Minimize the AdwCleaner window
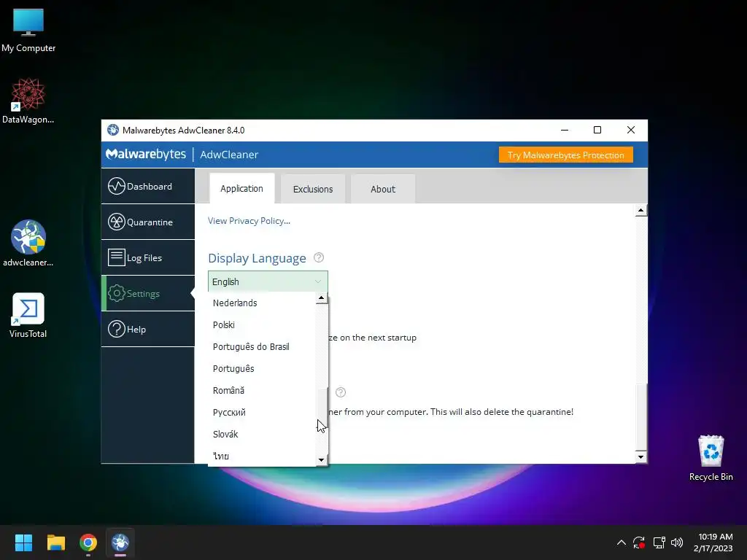Screen dimensions: 747x560 pyautogui.click(x=565, y=130)
